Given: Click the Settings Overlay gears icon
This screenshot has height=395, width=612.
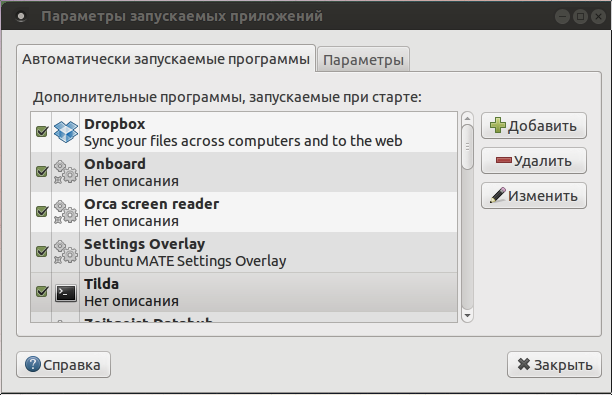Looking at the screenshot, I should pyautogui.click(x=66, y=252).
